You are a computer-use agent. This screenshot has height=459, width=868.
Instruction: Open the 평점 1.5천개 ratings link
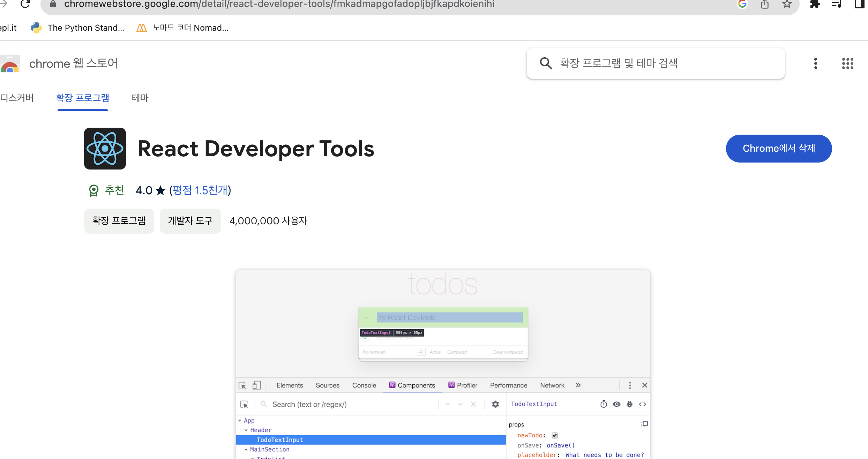click(200, 190)
